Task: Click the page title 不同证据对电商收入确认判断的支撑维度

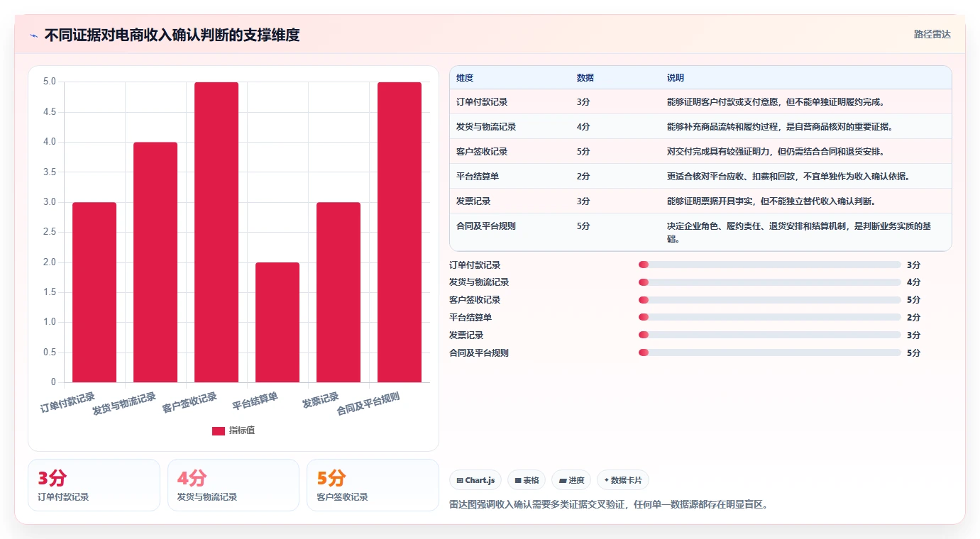Action: (x=172, y=35)
